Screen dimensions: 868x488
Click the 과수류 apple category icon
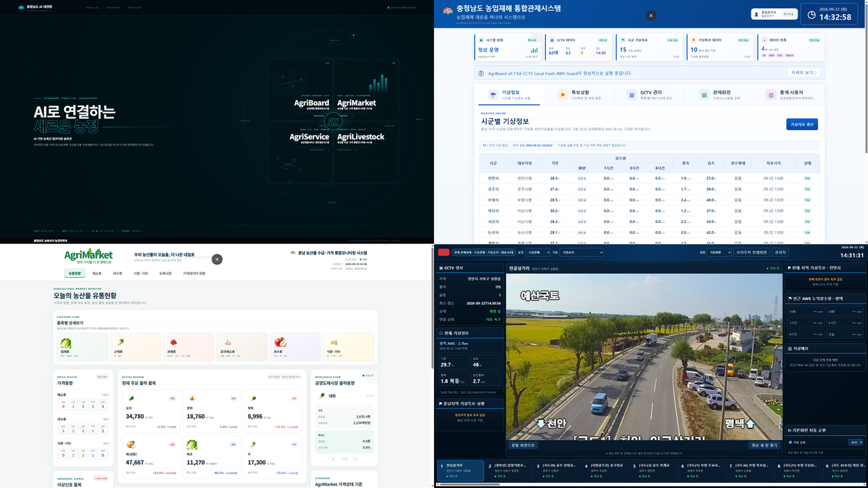[280, 343]
